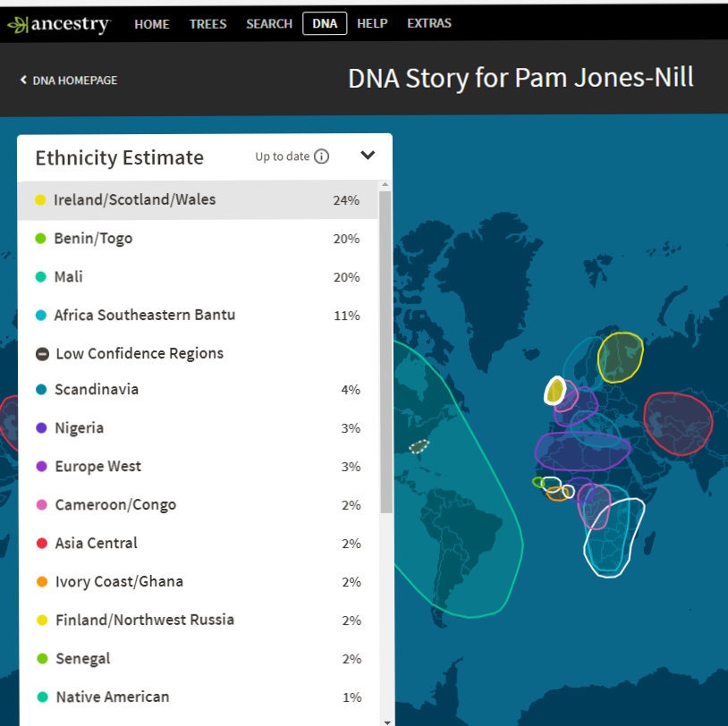Open the TREES menu item

(207, 24)
